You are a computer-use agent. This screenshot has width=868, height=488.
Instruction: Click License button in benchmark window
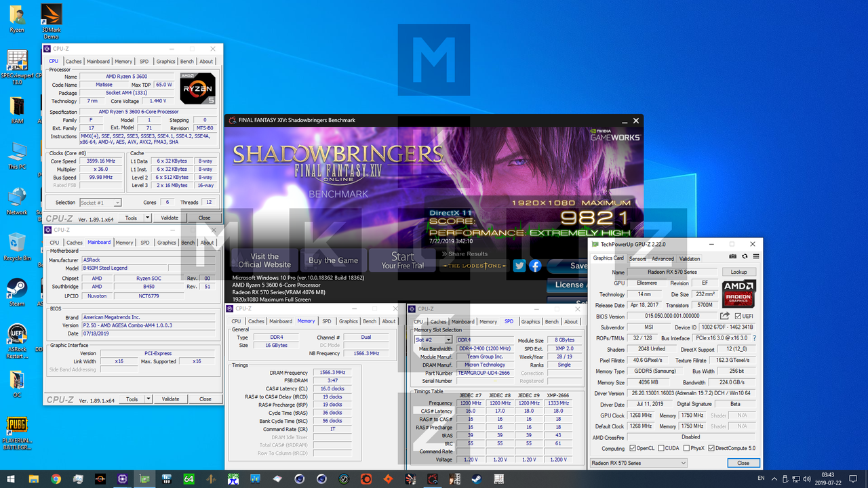pos(567,285)
